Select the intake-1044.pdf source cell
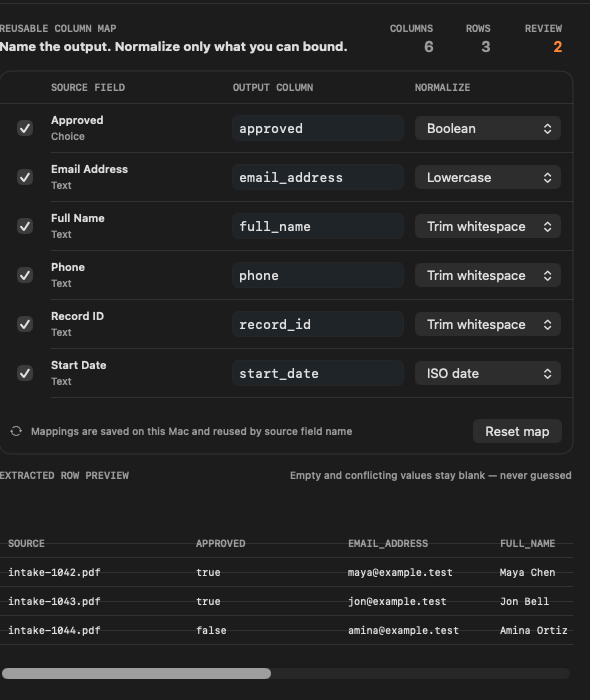Screen dimensions: 590x700 coord(54,630)
